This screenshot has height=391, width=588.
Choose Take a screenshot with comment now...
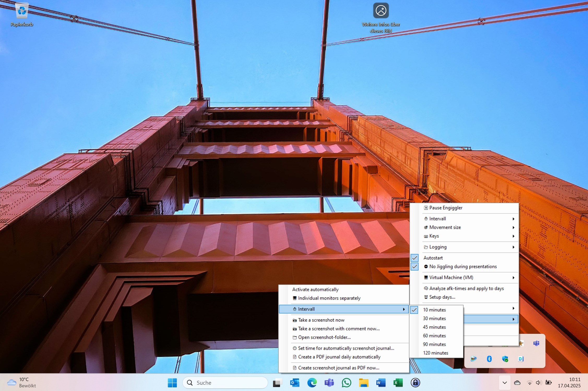pos(344,329)
